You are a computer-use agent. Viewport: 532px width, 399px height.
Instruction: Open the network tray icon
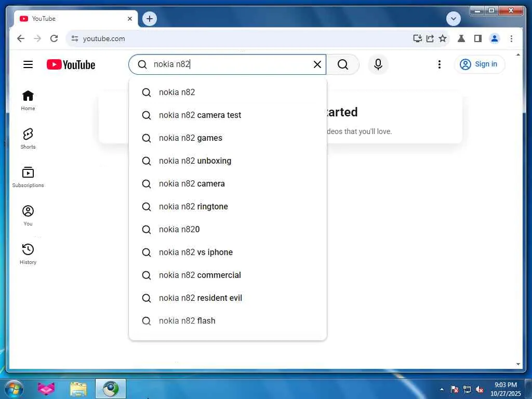(x=467, y=389)
